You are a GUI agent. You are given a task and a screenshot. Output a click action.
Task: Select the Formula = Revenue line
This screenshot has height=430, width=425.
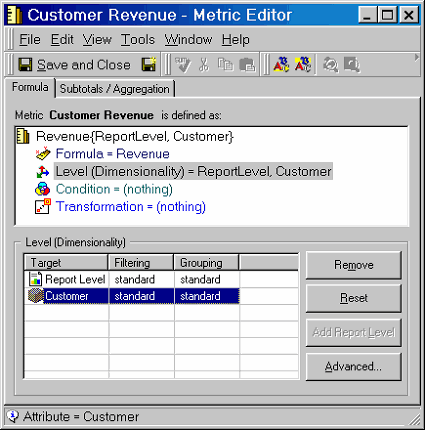(x=113, y=154)
